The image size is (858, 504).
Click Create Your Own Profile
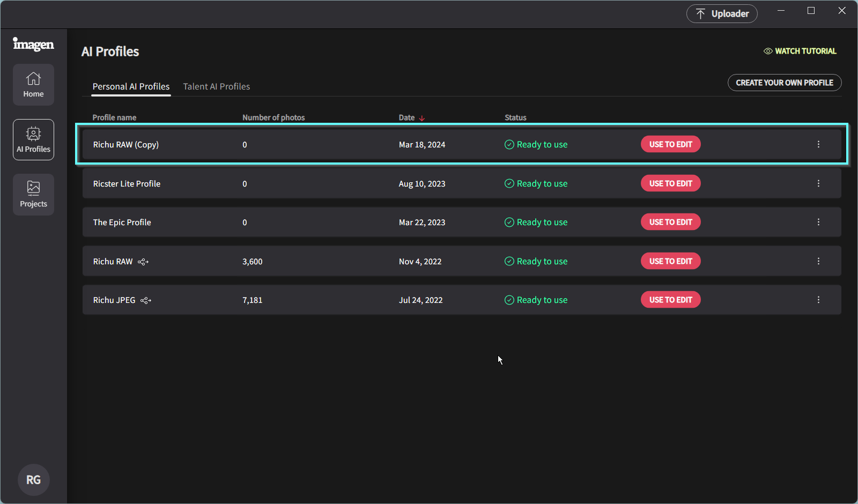click(x=785, y=83)
